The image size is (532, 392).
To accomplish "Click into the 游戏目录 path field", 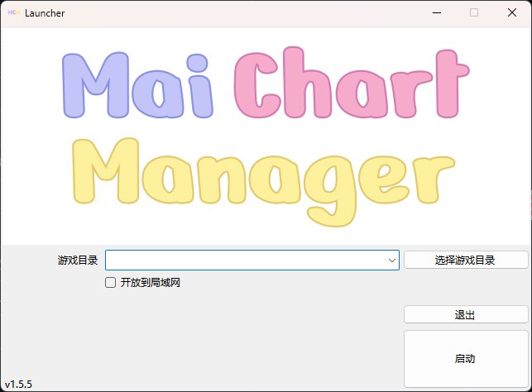I will pyautogui.click(x=252, y=261).
